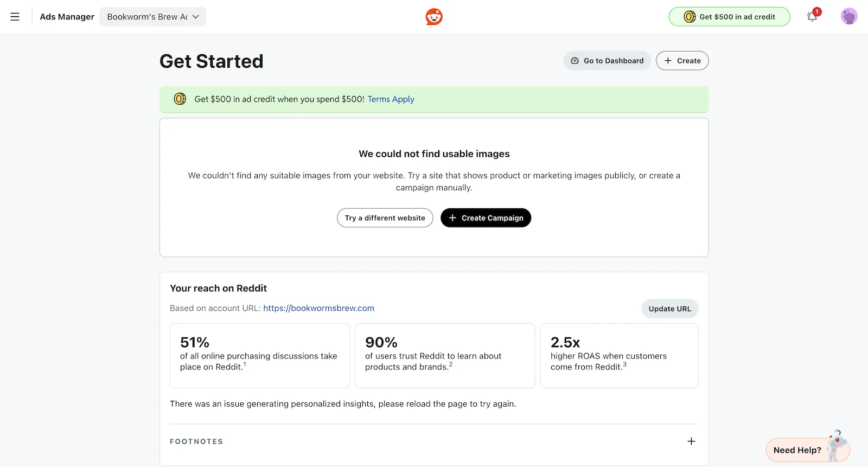Go to Dashboard

point(607,61)
